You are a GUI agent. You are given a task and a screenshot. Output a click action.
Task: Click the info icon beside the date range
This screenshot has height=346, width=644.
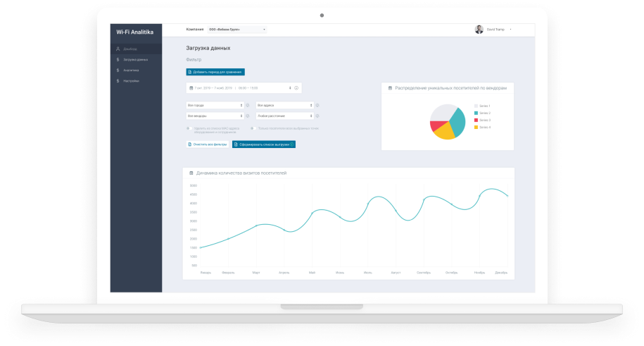tap(296, 88)
